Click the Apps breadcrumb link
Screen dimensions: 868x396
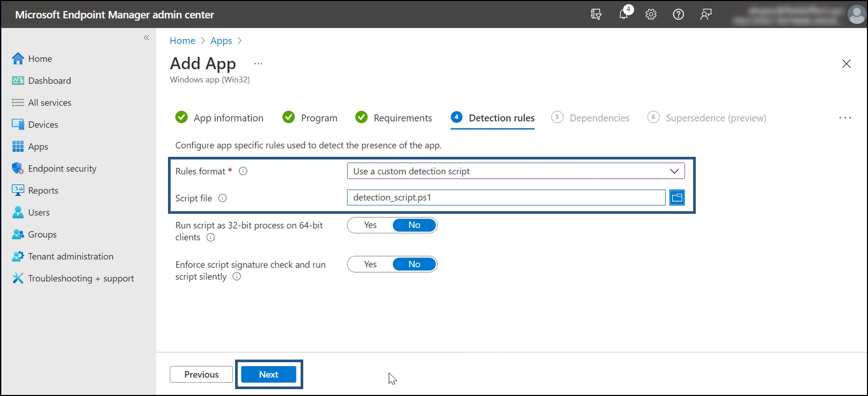point(221,41)
